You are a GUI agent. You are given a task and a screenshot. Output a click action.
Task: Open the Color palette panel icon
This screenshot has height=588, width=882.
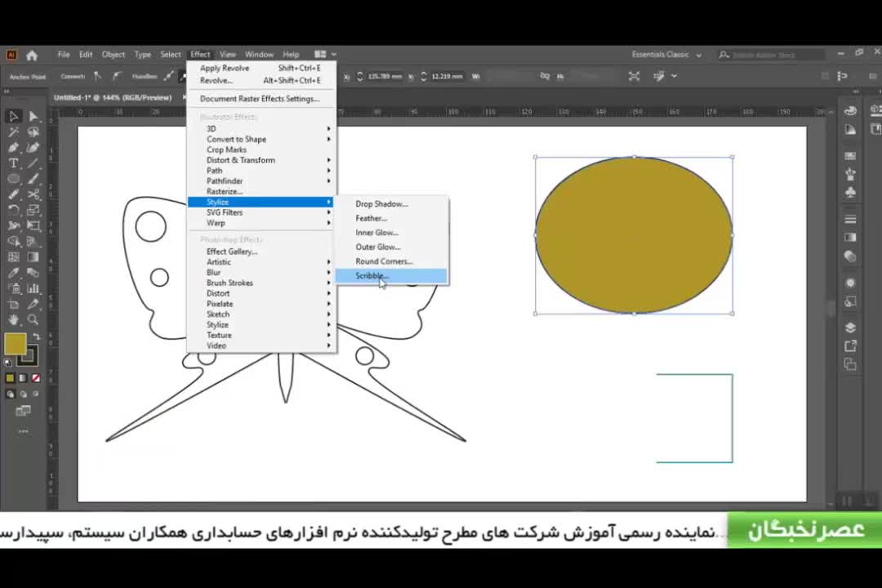[850, 111]
